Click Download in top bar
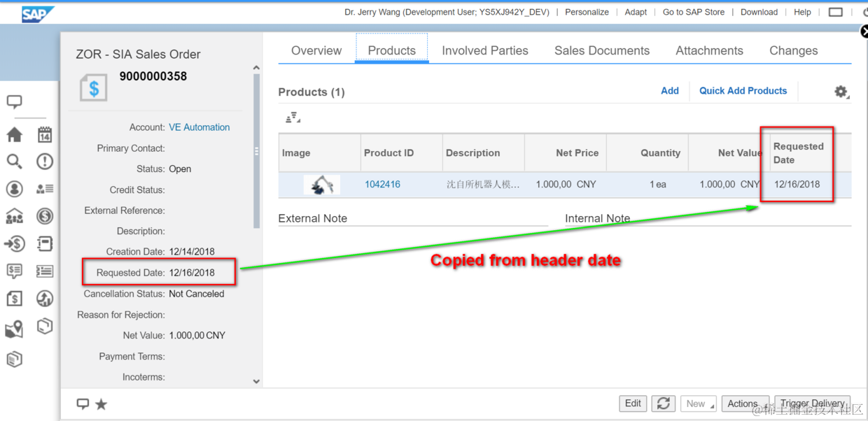This screenshot has width=868, height=421. coord(759,12)
